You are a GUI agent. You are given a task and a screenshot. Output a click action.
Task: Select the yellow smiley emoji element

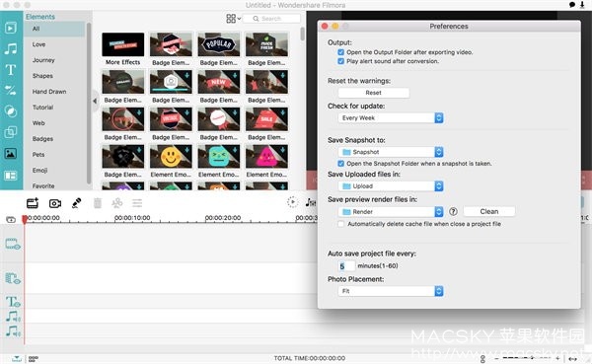tap(171, 157)
